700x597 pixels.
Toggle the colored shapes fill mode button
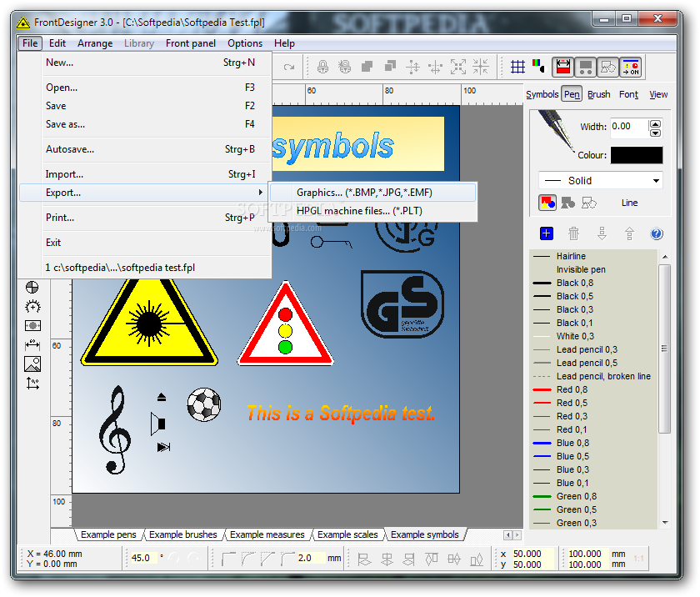[547, 203]
